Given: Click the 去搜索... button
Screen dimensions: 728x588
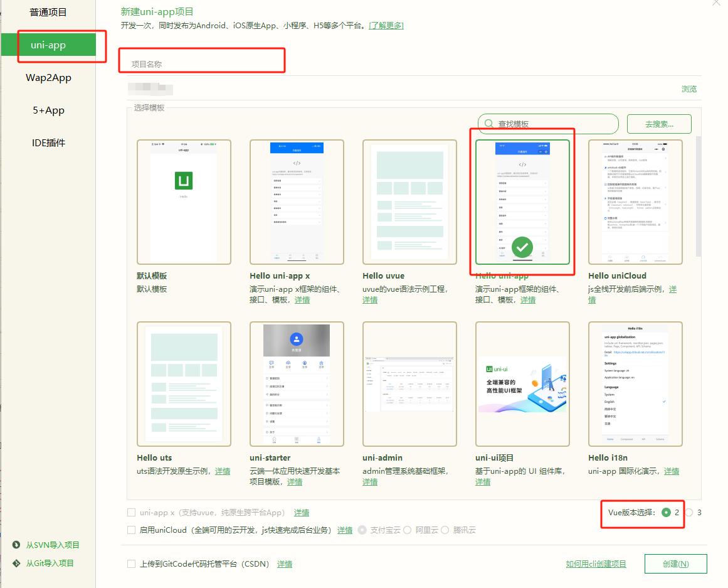Looking at the screenshot, I should pos(659,124).
